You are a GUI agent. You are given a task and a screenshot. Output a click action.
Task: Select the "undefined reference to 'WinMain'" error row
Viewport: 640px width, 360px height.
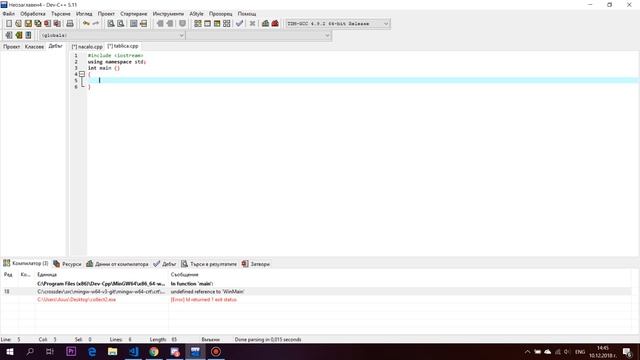(x=316, y=291)
